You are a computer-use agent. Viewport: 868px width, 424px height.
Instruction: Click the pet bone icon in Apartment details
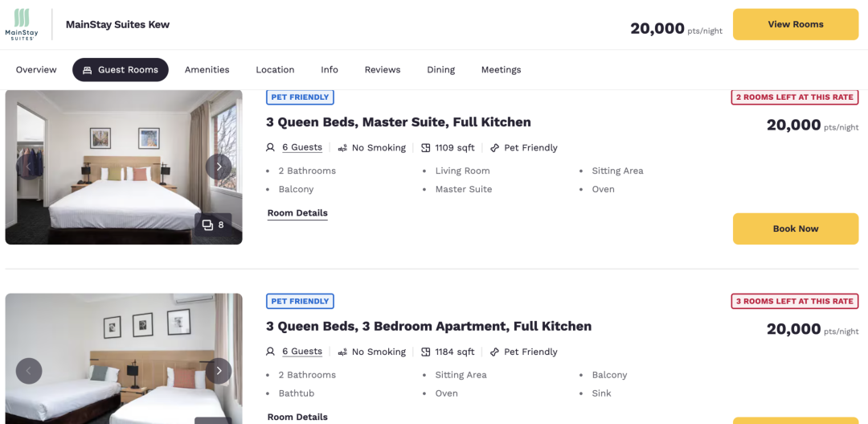coord(495,352)
